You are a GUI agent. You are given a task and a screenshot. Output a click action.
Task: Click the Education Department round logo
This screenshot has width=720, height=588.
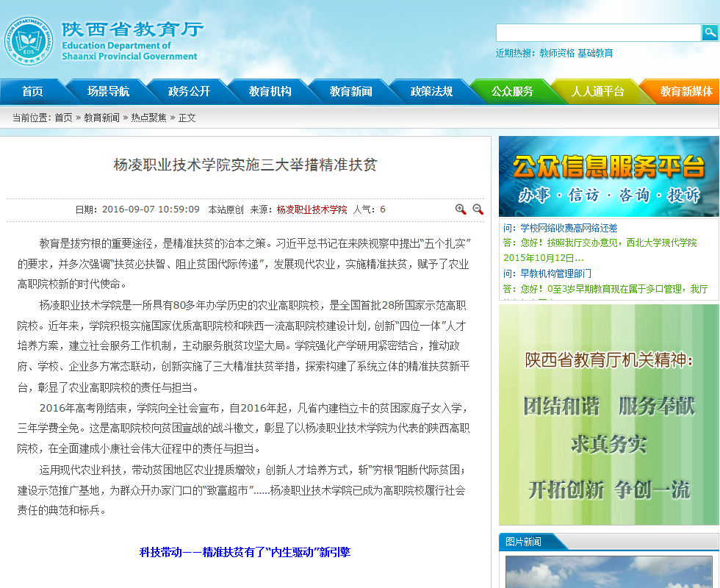click(29, 40)
